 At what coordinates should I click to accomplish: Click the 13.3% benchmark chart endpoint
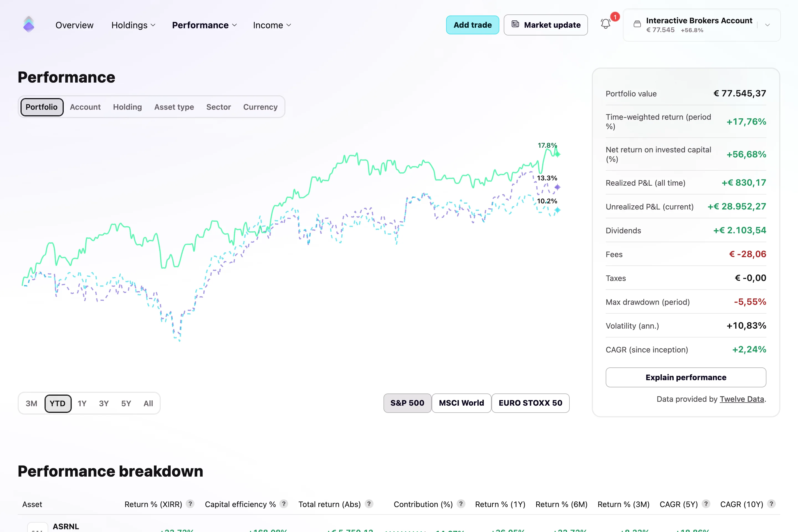tap(557, 187)
